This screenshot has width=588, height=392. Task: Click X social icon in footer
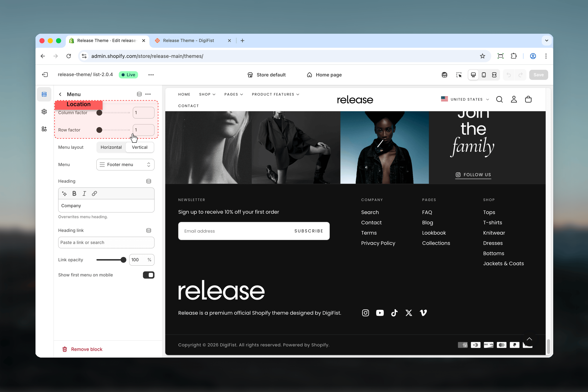(409, 313)
